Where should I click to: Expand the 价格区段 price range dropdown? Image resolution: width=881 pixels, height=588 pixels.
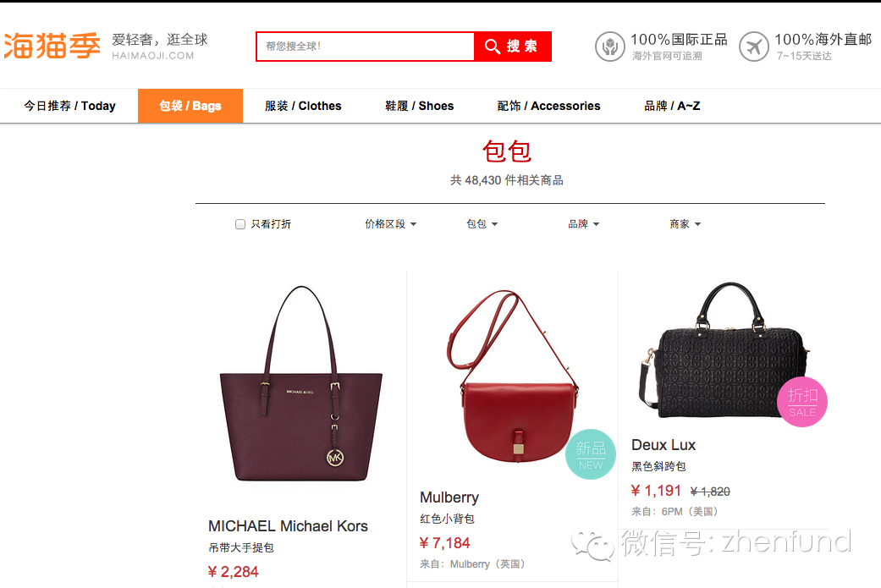(x=390, y=224)
